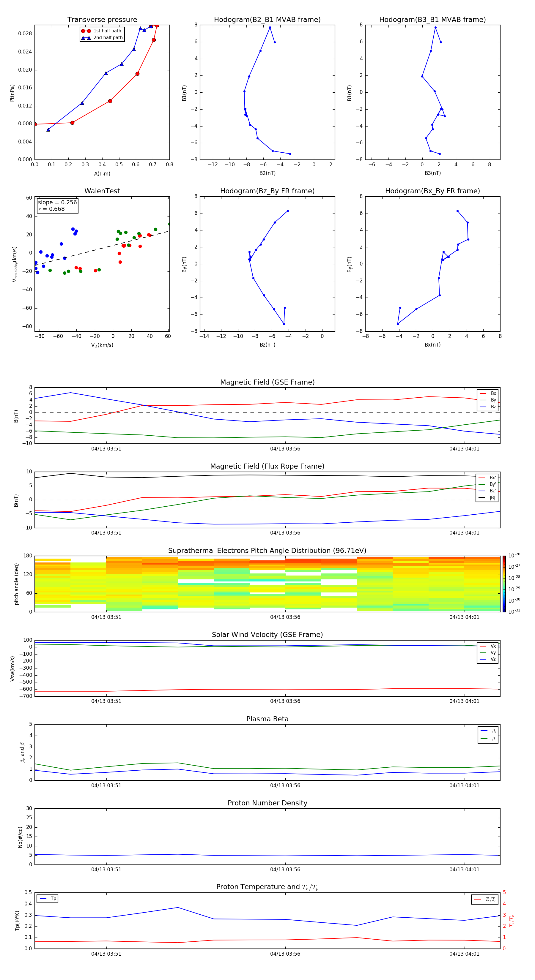Click the 'VA(km/s)' Walen x-axis label
This screenshot has width=535, height=980.
click(102, 345)
